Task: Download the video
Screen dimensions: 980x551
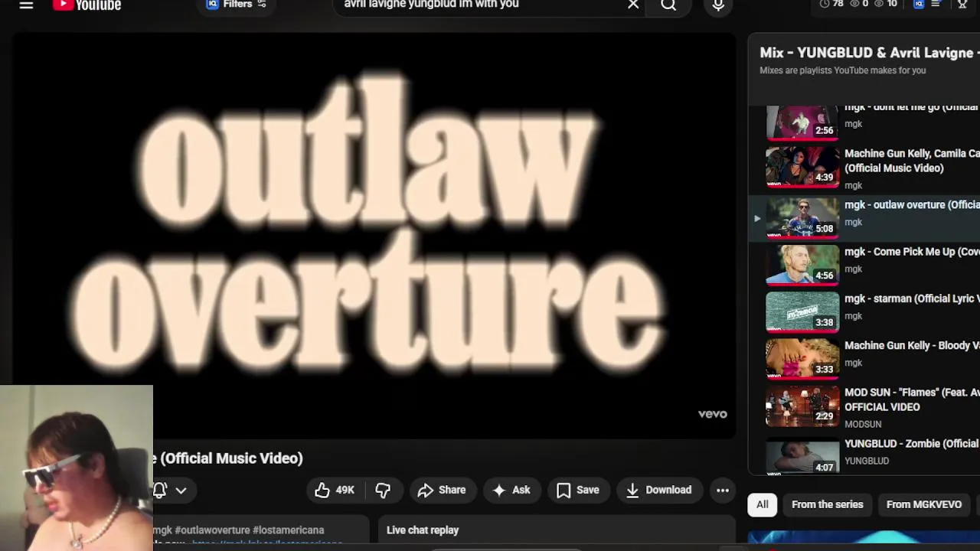Action: click(658, 490)
